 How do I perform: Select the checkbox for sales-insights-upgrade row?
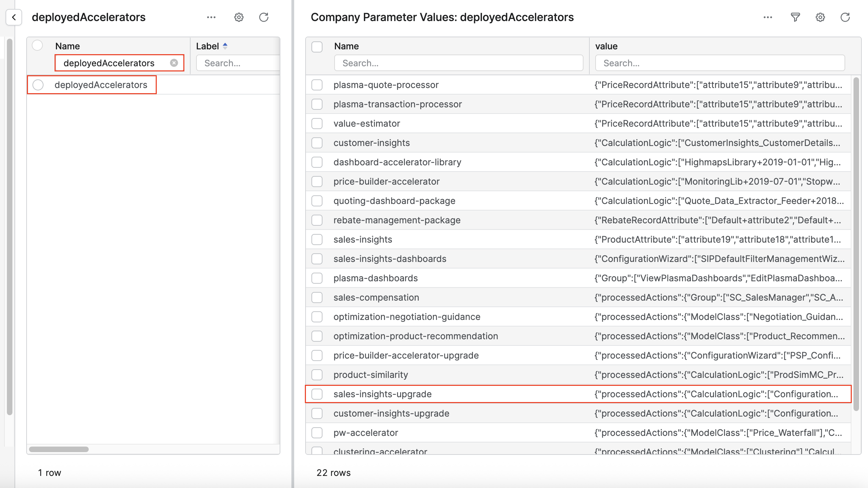tap(317, 394)
